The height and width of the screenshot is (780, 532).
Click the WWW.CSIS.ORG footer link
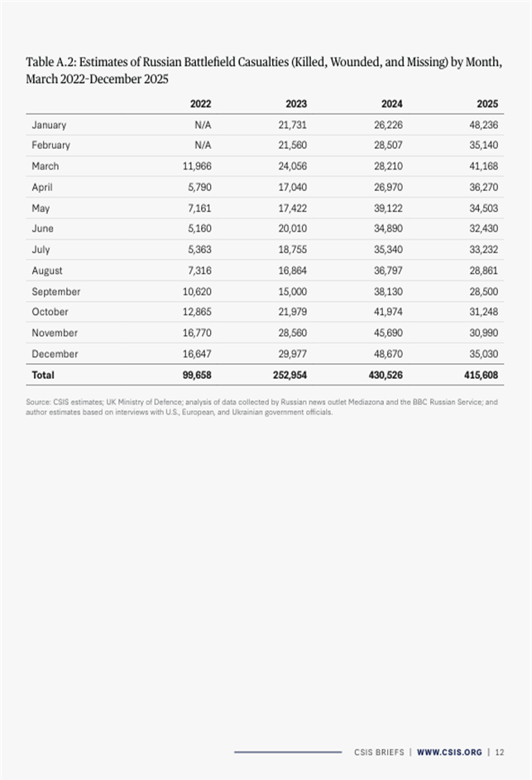(451, 752)
